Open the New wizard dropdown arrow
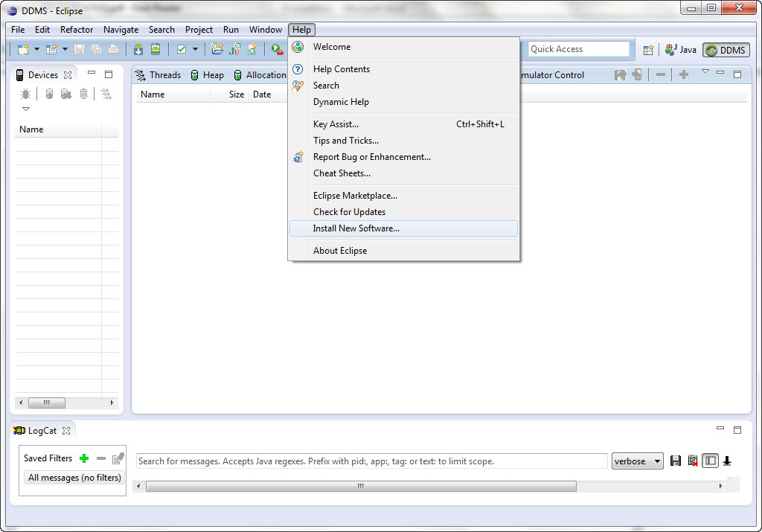762x532 pixels. pos(36,50)
